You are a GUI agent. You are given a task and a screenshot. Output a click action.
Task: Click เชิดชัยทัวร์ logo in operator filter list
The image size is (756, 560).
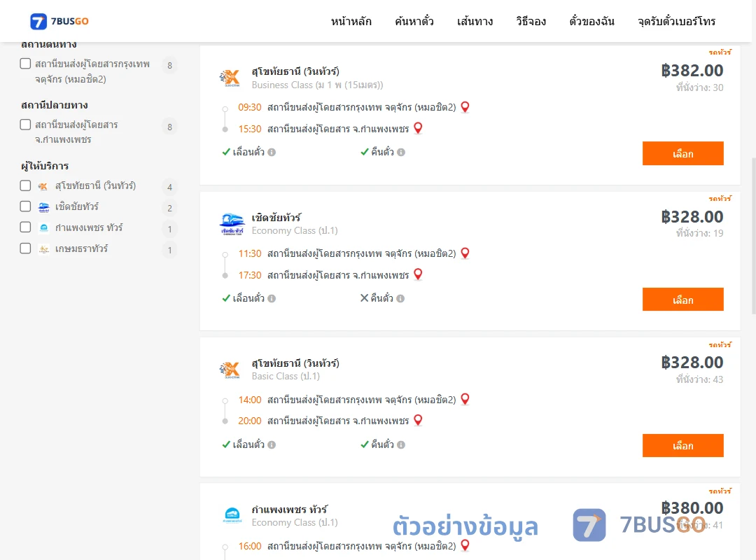(x=43, y=207)
